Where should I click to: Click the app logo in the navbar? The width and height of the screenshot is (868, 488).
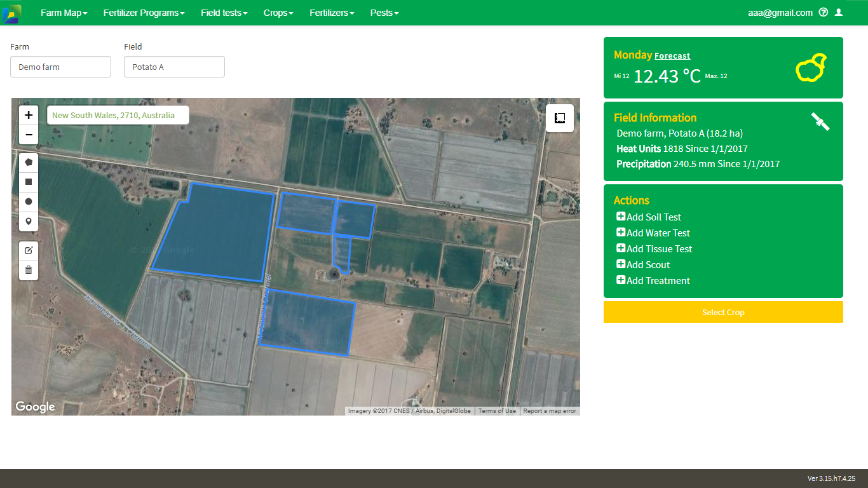click(x=11, y=13)
